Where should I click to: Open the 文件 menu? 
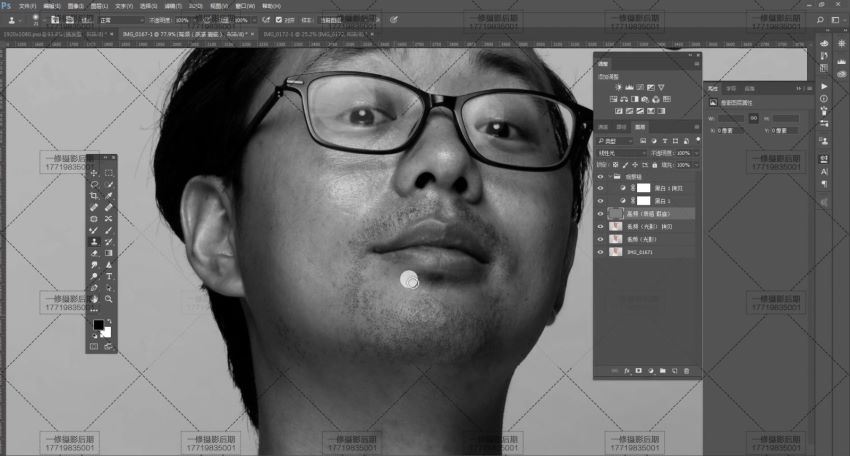coord(28,6)
